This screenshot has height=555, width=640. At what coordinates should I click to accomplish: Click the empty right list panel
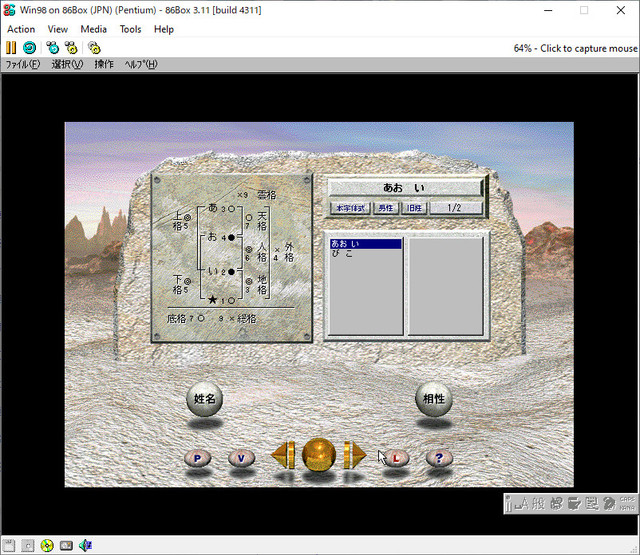pos(446,286)
